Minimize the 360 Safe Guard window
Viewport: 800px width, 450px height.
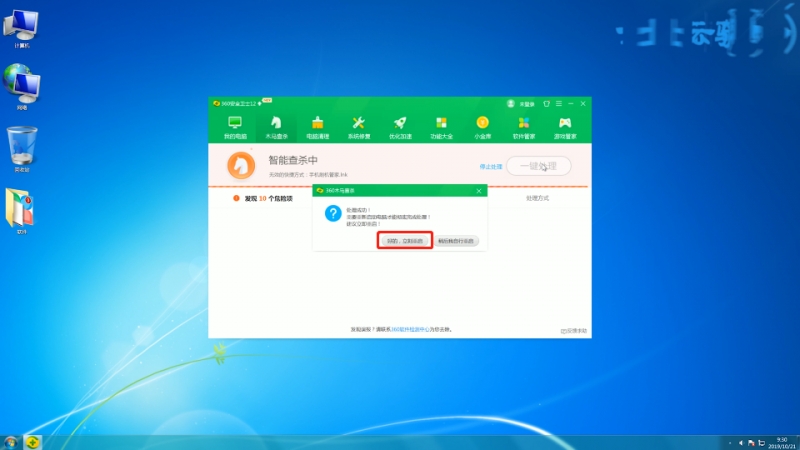click(x=571, y=104)
